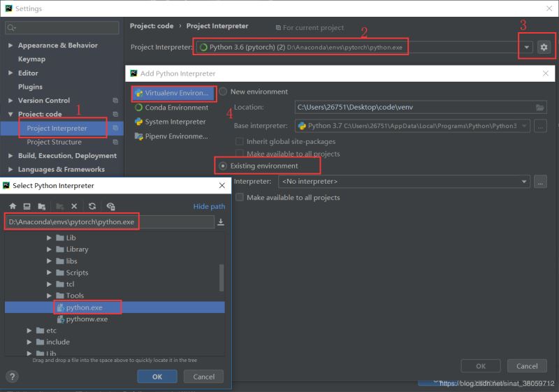
Task: Click Cancel in Select Python Interpreter dialog
Action: pyautogui.click(x=203, y=377)
